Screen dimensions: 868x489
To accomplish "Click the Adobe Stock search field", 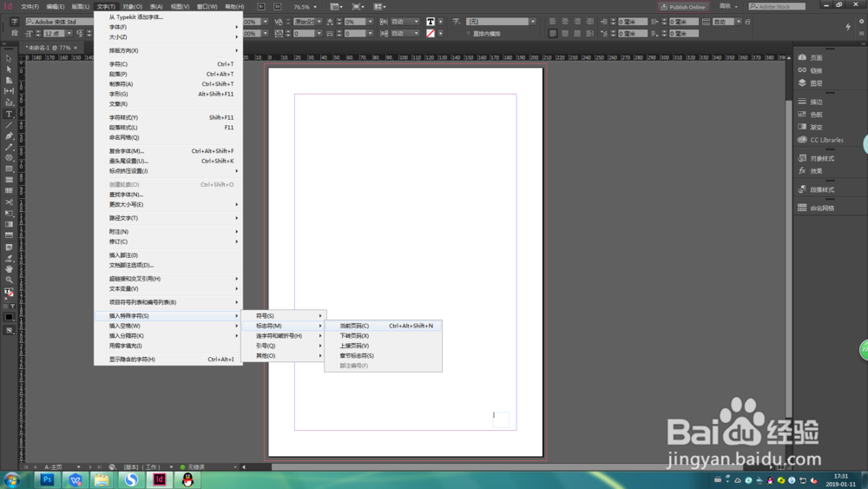I will (777, 7).
